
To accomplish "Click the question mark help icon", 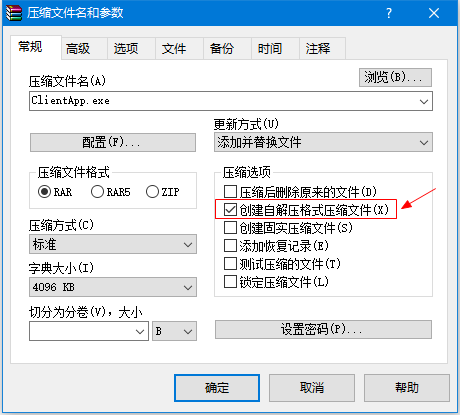I will point(389,13).
